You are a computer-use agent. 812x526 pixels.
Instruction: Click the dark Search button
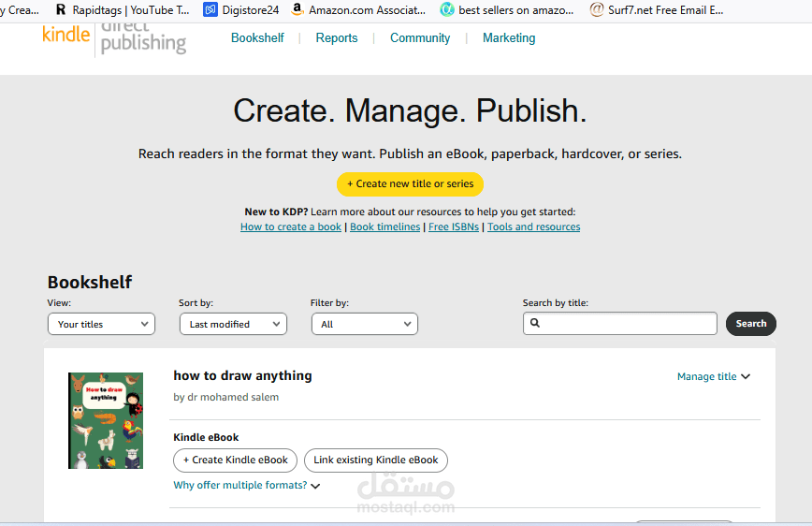(751, 324)
